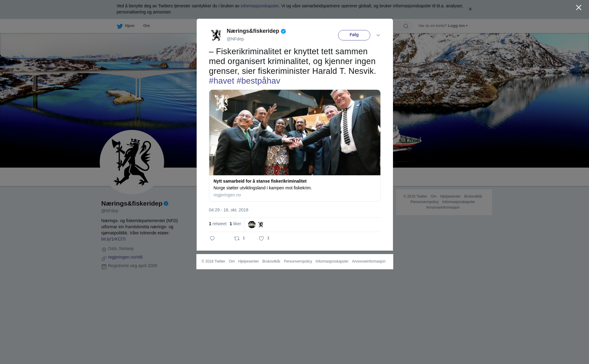The image size is (589, 364).
Task: Follow NFdep with Følg button
Action: pyautogui.click(x=354, y=35)
